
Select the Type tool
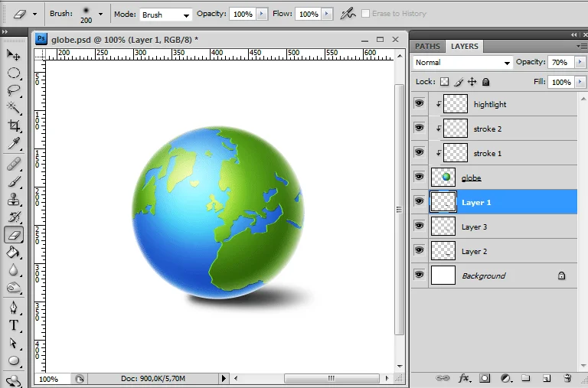[14, 325]
